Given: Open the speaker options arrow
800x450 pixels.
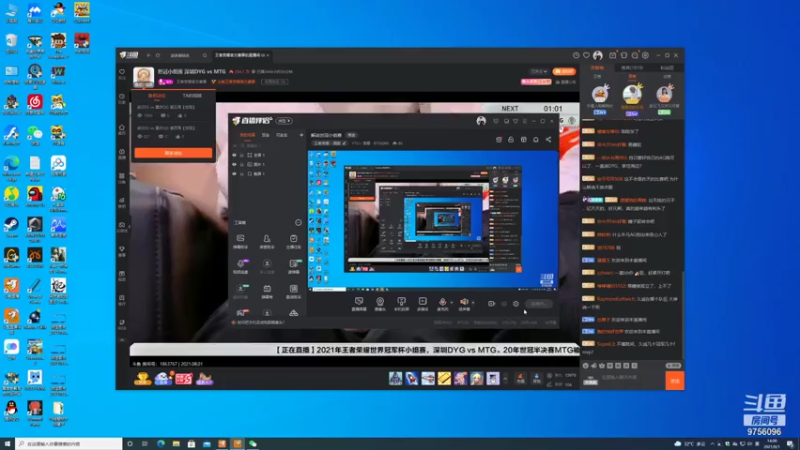Looking at the screenshot, I should tap(473, 303).
